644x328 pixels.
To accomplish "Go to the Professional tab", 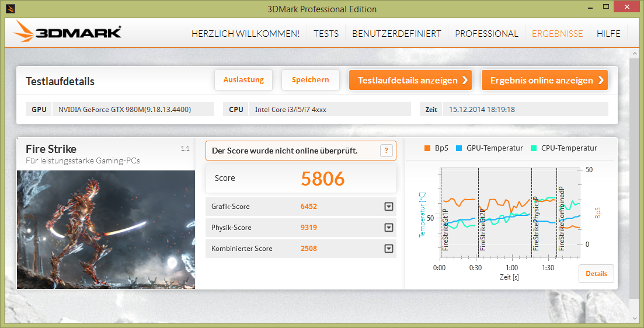I will pos(487,34).
